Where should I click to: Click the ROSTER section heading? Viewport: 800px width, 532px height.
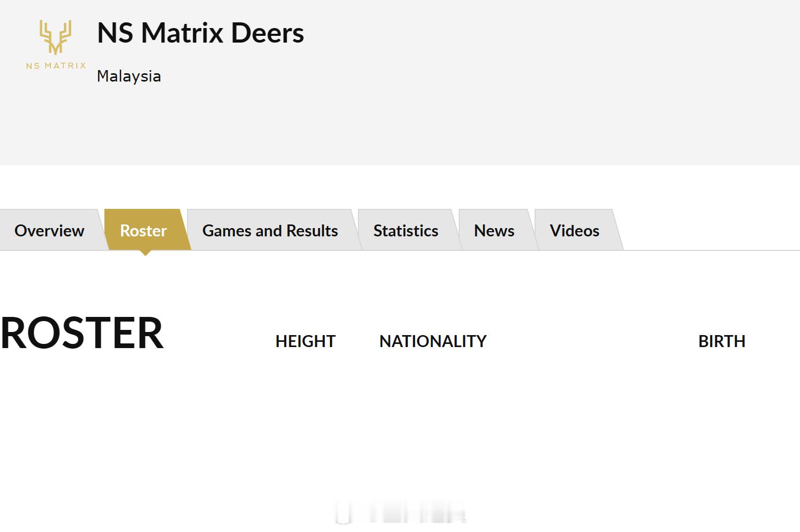[x=82, y=333]
